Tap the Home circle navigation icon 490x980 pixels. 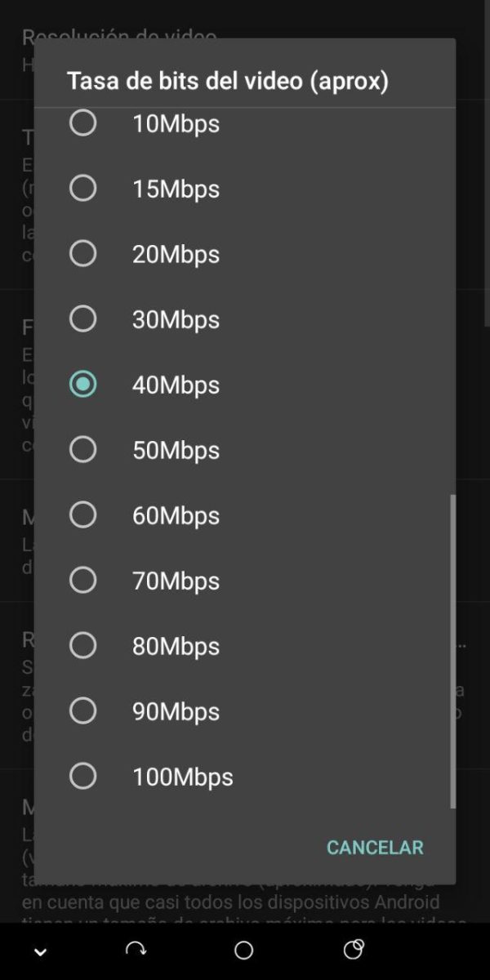click(x=243, y=951)
